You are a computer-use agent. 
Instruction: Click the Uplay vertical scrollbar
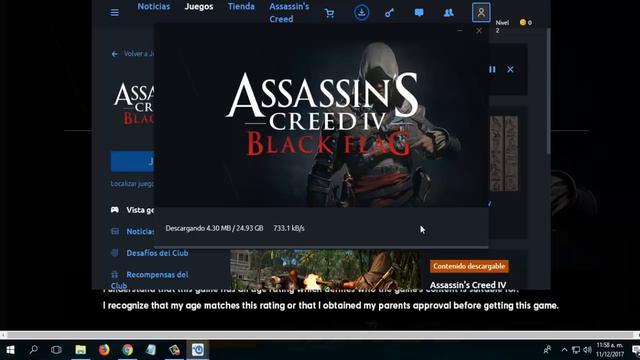[x=548, y=91]
